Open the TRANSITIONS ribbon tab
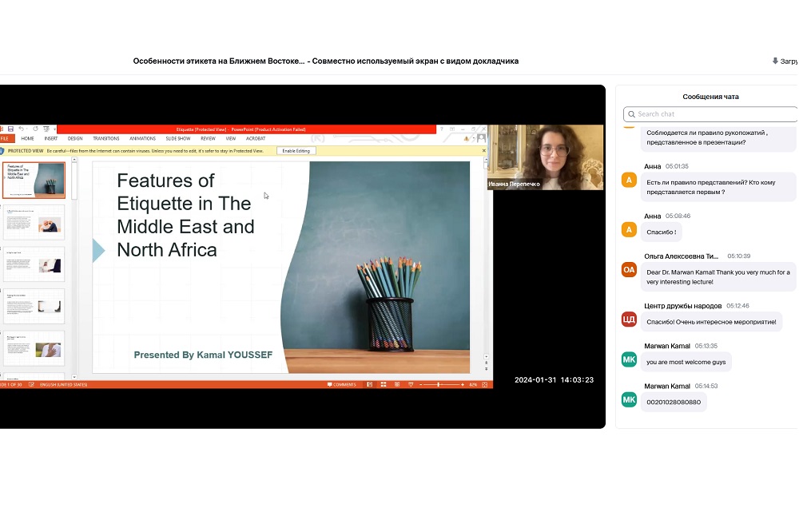Image resolution: width=799 pixels, height=532 pixels. pos(105,139)
